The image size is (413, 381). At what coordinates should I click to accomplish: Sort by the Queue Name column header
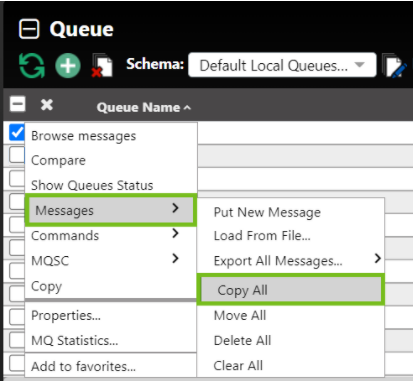(144, 107)
